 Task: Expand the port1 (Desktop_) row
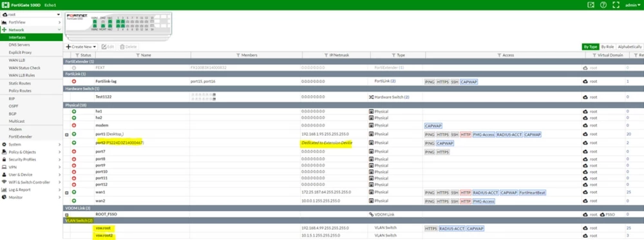[x=66, y=134]
